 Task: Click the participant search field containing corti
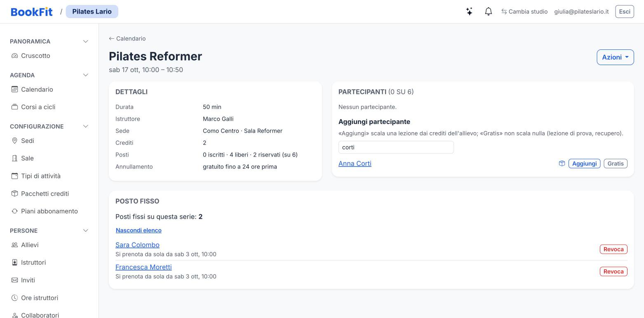[396, 147]
